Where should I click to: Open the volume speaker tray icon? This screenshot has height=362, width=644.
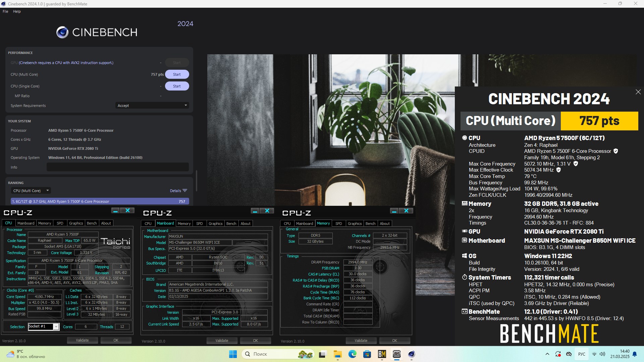pyautogui.click(x=602, y=354)
